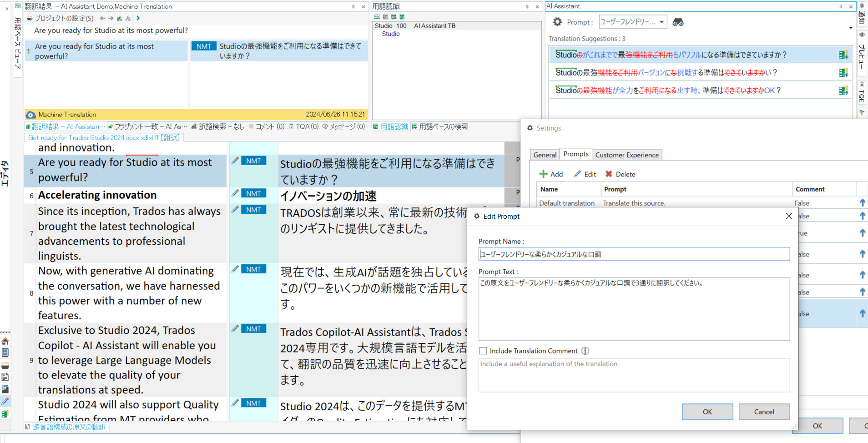This screenshot has height=443, width=868.
Task: Open the フラグメント一致 tab
Action: coord(148,126)
